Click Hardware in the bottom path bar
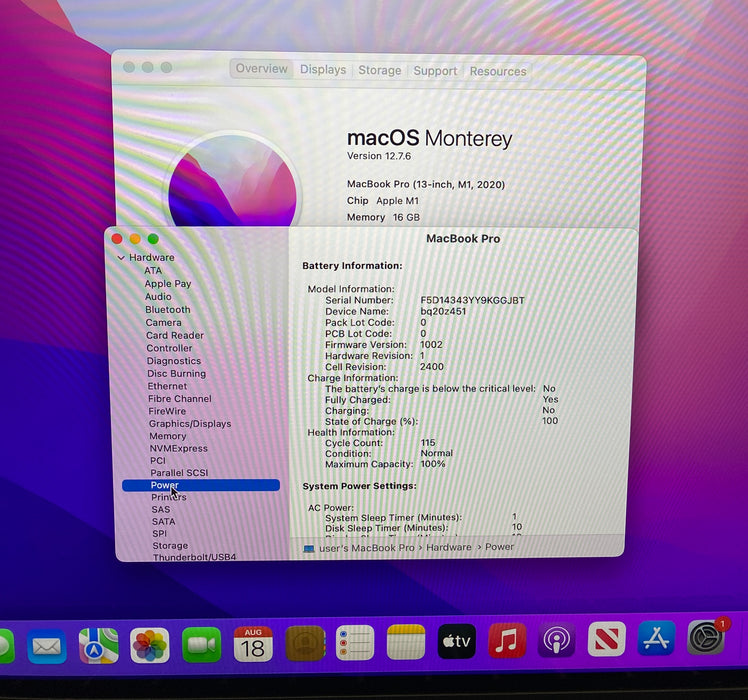 coord(448,547)
